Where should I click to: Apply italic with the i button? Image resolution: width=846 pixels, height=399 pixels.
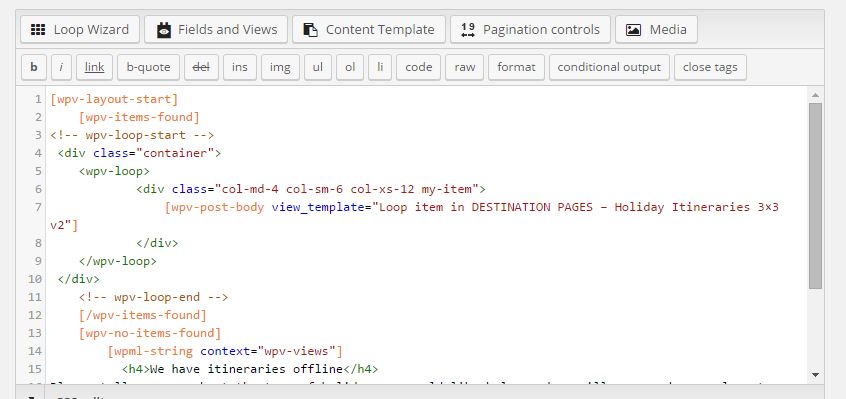pos(62,67)
